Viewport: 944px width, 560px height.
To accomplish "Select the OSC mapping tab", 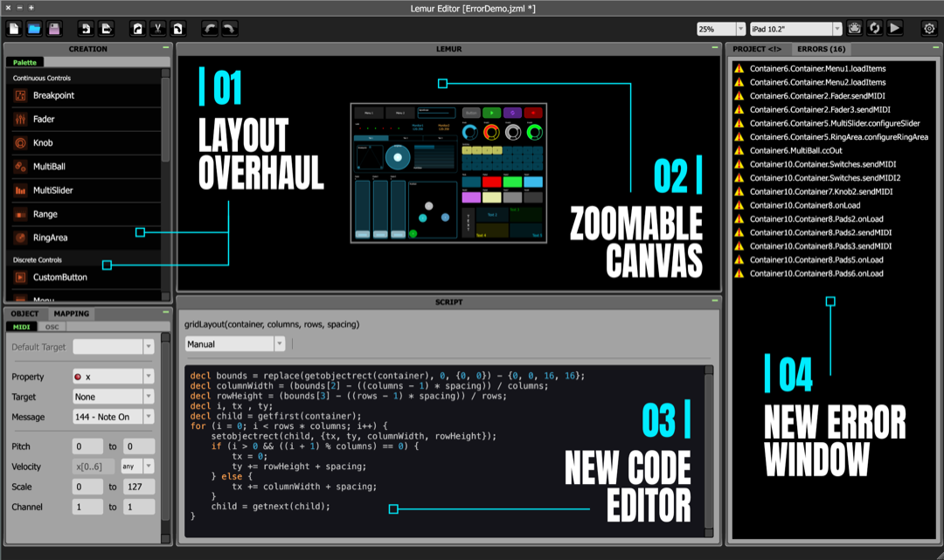I will (52, 327).
